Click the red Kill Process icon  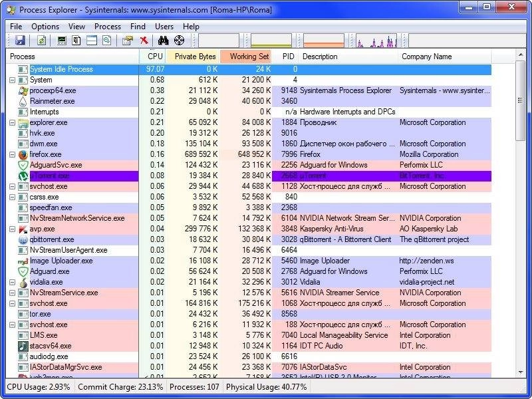coord(144,41)
